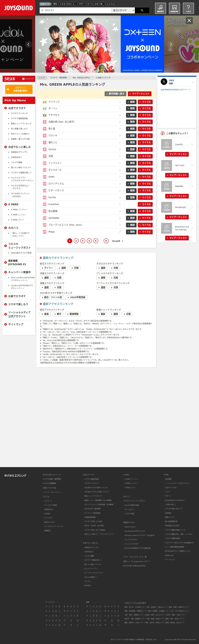Open 関連情報 access ranking
The image size is (199, 644).
coord(73,314)
